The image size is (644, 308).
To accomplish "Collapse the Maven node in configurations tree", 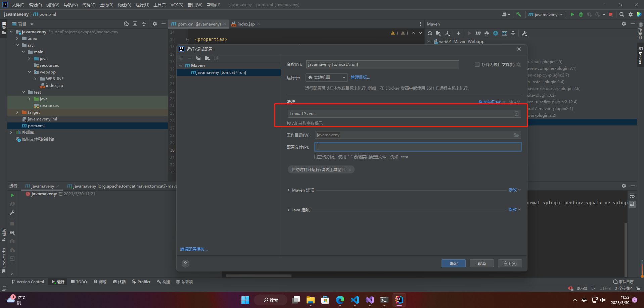I will (x=181, y=66).
